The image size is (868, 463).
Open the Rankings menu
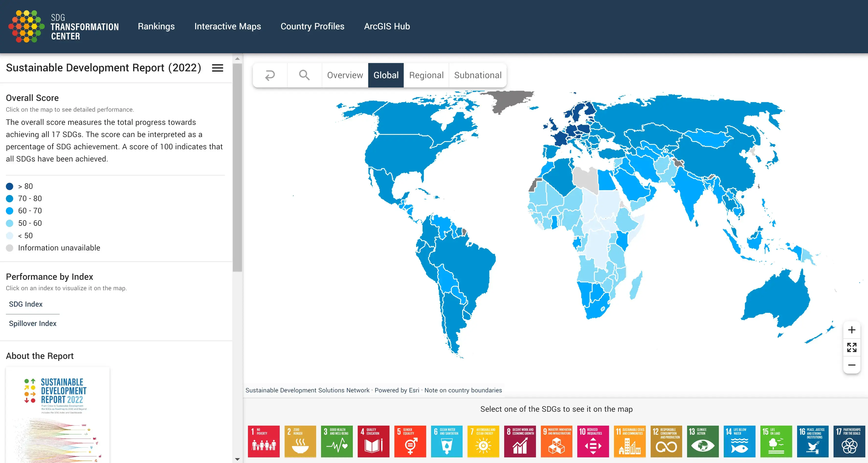point(156,26)
